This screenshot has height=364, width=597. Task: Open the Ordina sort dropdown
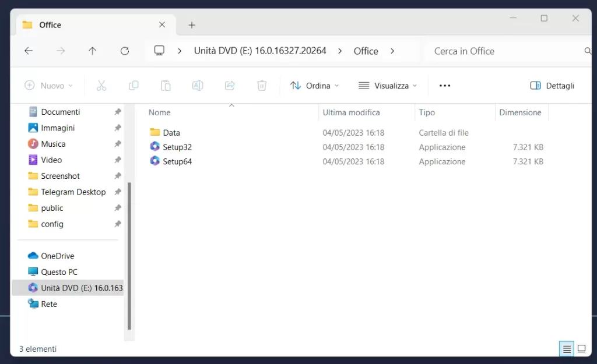click(314, 86)
